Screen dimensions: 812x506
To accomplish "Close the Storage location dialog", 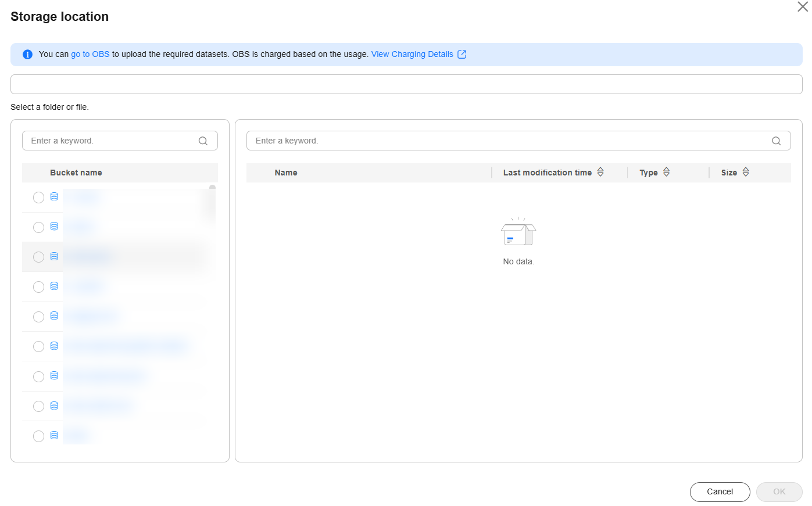I will pos(803,7).
